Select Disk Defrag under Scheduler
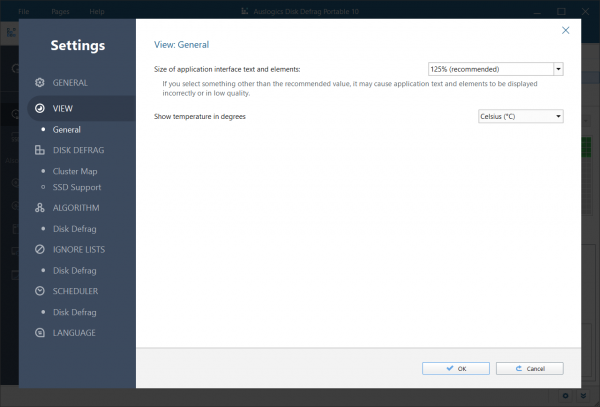 tap(76, 312)
